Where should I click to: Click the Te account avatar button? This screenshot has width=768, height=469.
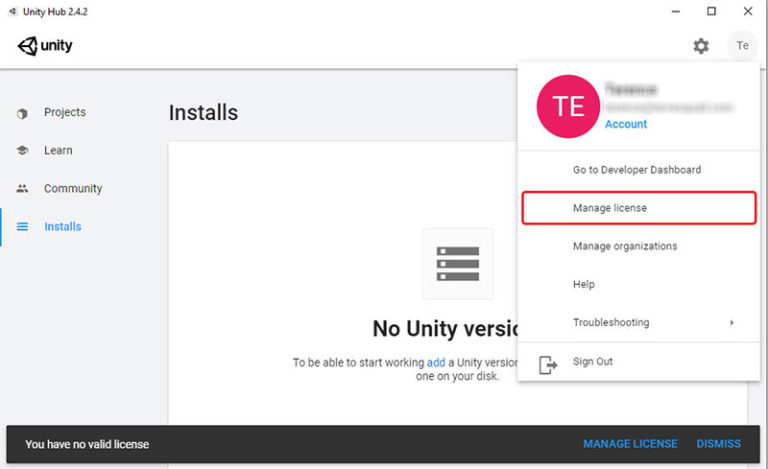[x=743, y=46]
